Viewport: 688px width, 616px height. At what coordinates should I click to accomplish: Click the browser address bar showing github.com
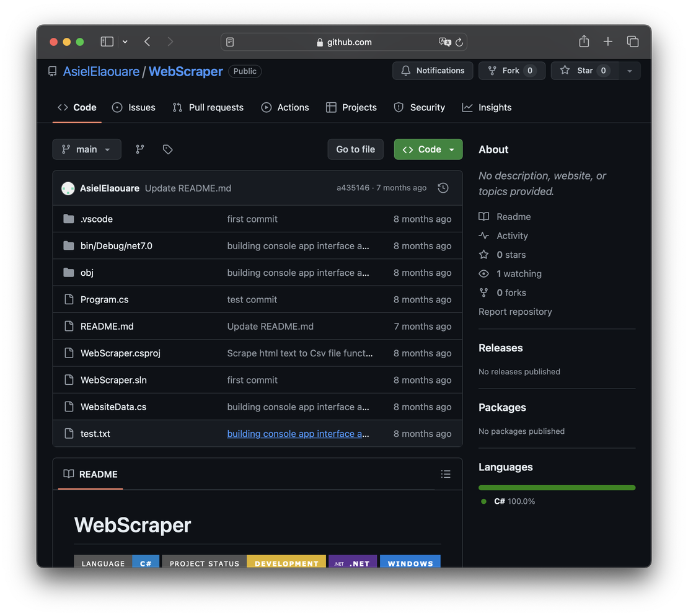pos(344,42)
